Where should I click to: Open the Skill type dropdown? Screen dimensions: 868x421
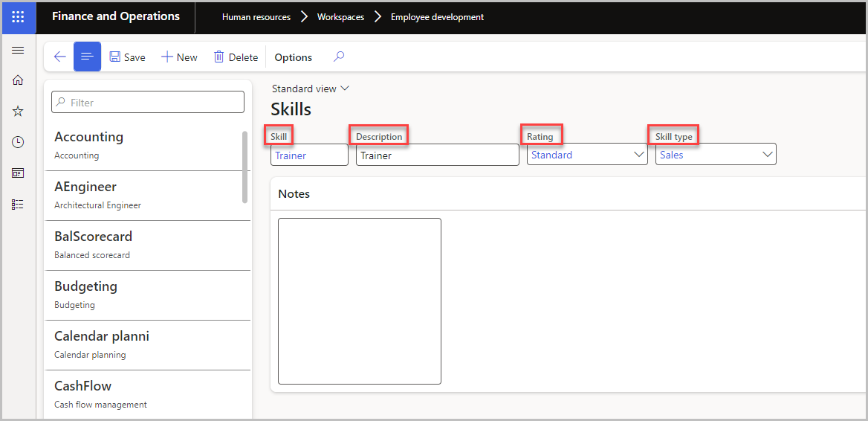716,155
